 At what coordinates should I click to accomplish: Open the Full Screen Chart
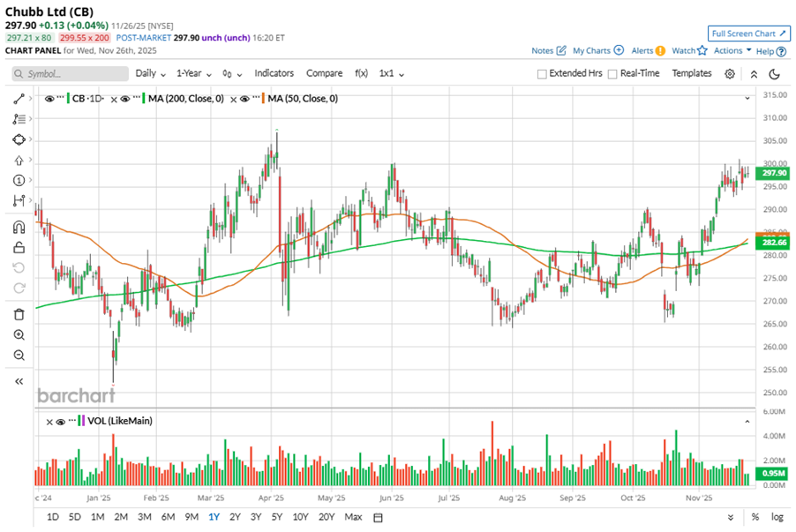tap(749, 34)
